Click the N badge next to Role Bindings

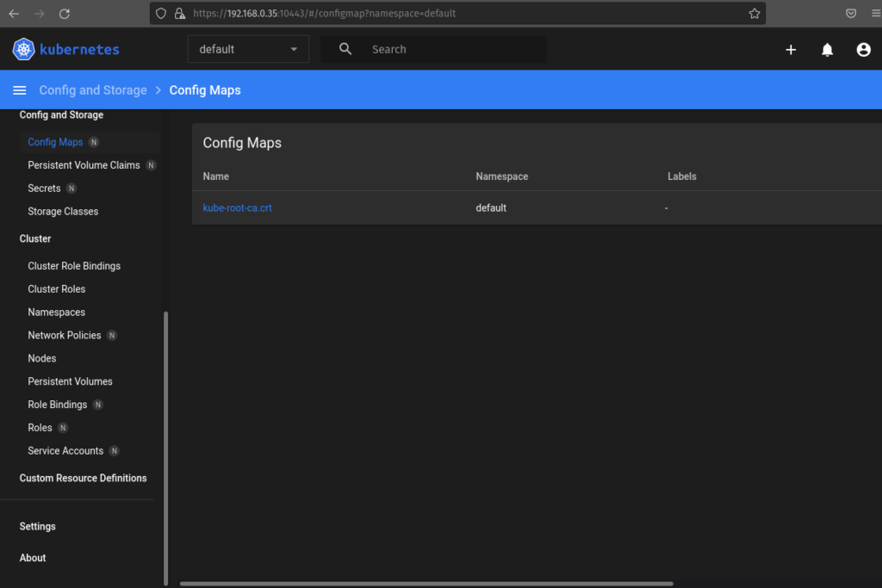98,405
